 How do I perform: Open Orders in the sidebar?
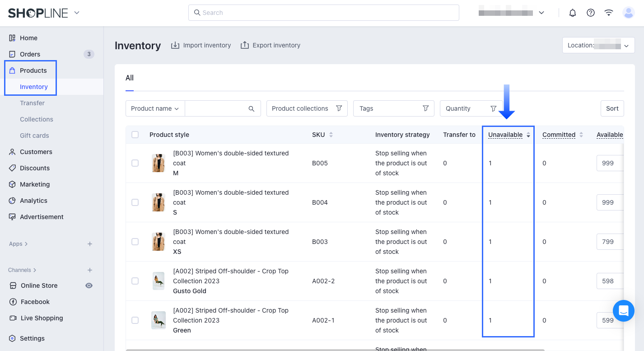(30, 54)
